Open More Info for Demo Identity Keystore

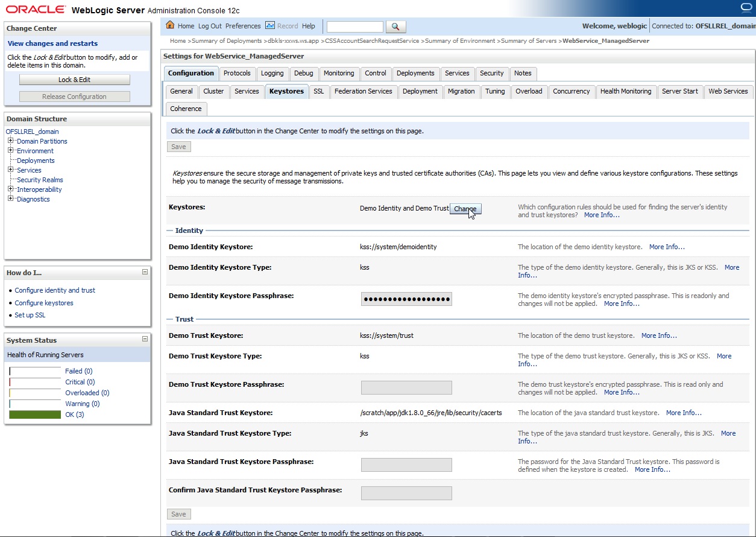click(x=667, y=247)
